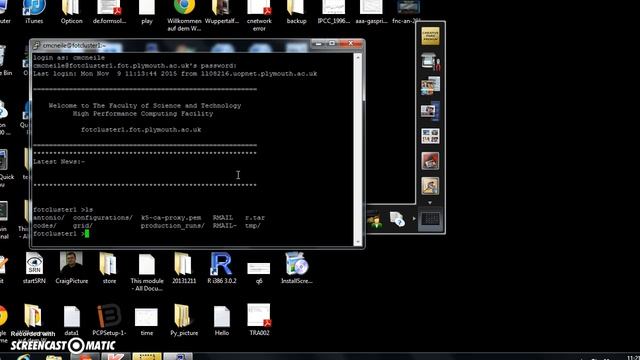
Task: Click PuTTY scrollbar down arrow
Action: [358, 242]
